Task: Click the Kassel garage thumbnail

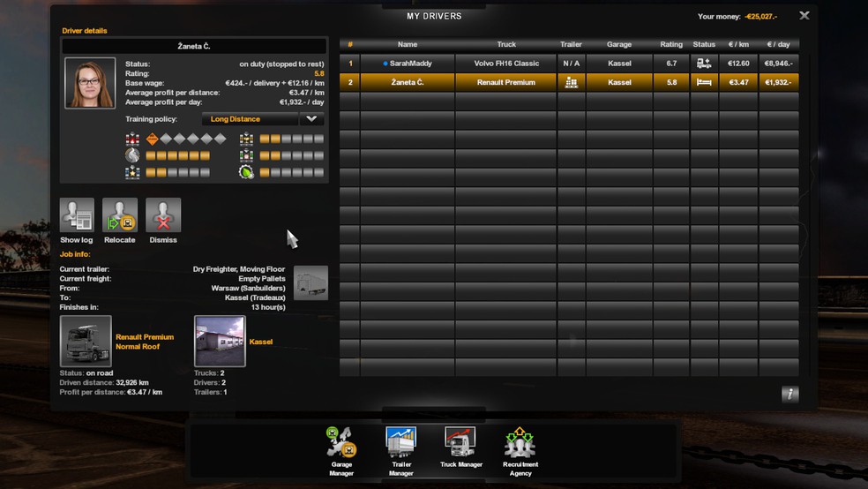Action: (220, 341)
